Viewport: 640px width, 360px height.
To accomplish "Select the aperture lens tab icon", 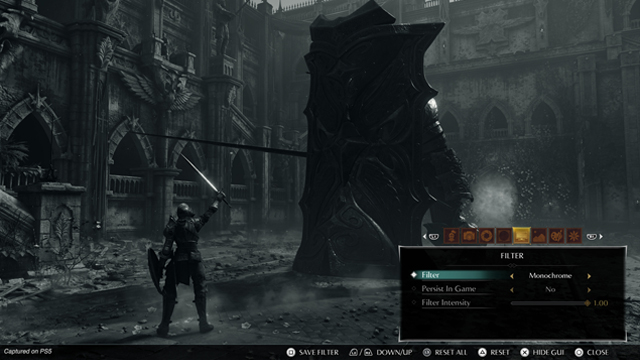I will pyautogui.click(x=487, y=236).
